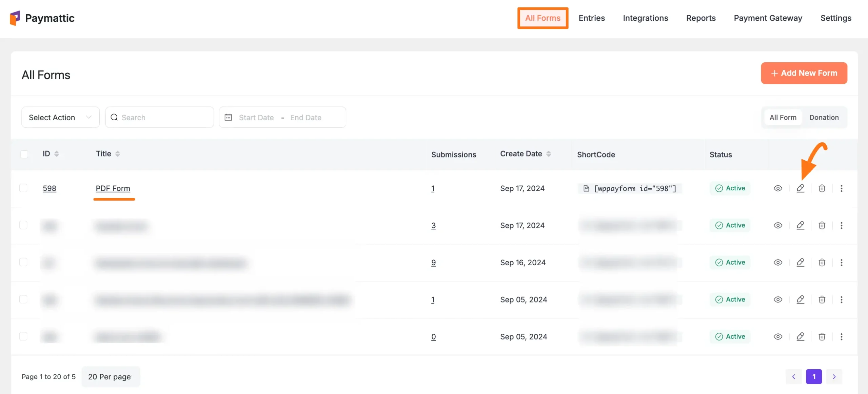Expand the Select Action dropdown

[x=60, y=117]
